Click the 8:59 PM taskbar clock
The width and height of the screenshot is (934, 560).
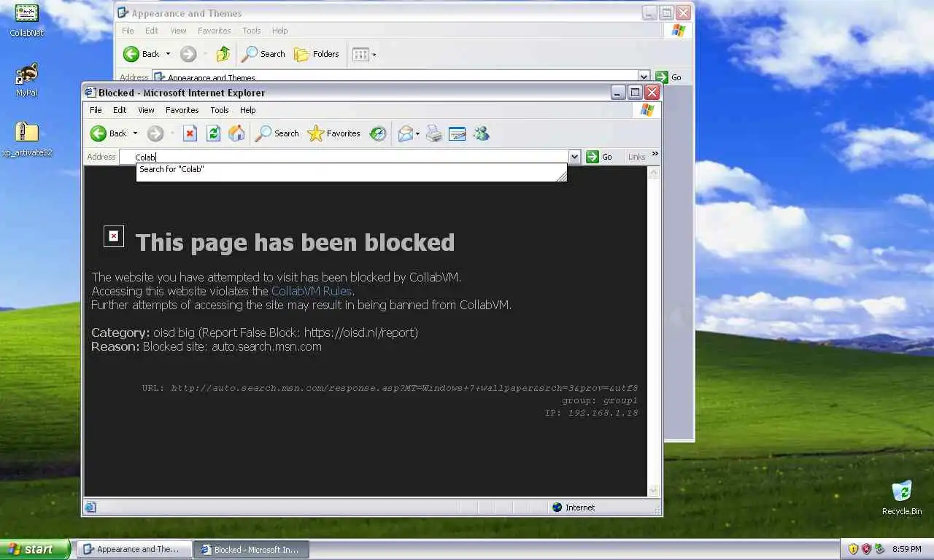point(906,549)
